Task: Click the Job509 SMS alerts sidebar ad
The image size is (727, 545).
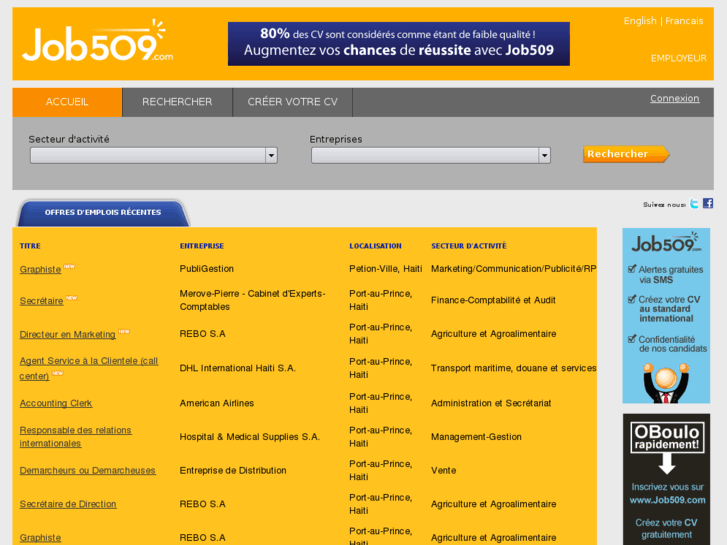Action: [666, 315]
